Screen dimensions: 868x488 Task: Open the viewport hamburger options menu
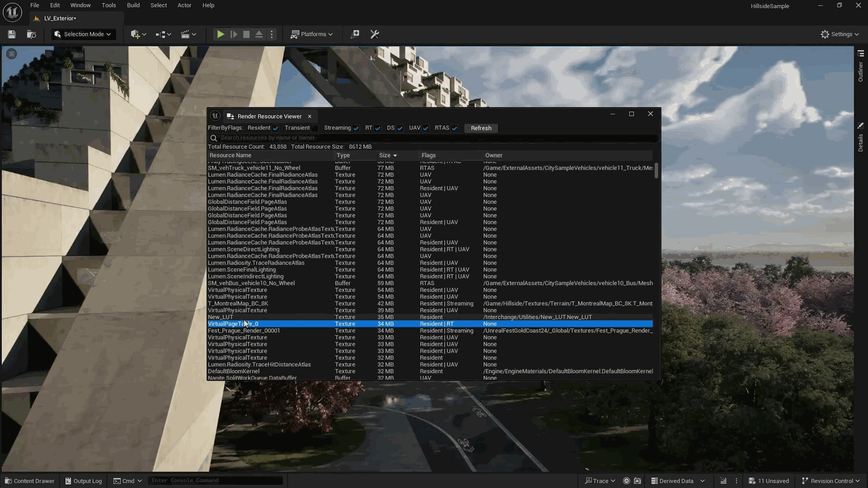pyautogui.click(x=11, y=54)
